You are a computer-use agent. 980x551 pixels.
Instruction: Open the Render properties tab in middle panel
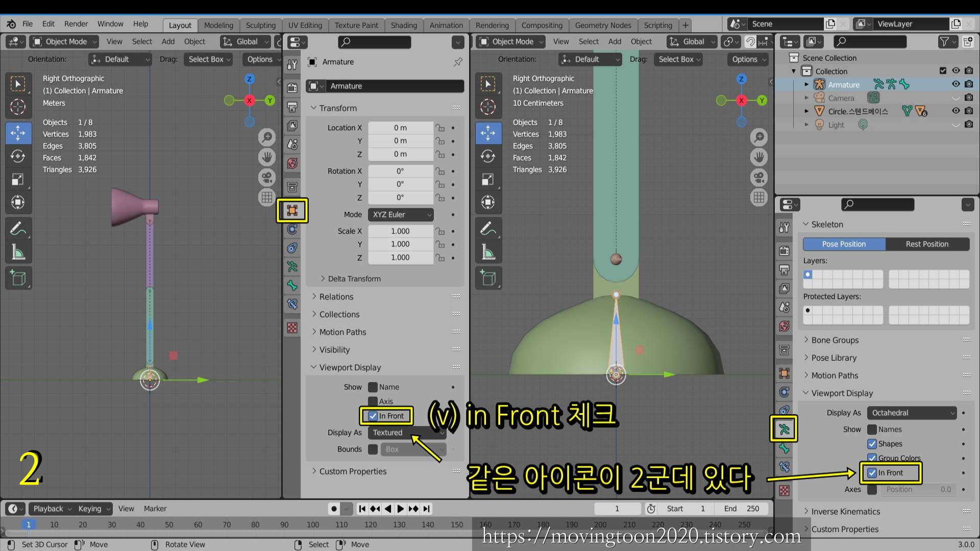tap(292, 87)
